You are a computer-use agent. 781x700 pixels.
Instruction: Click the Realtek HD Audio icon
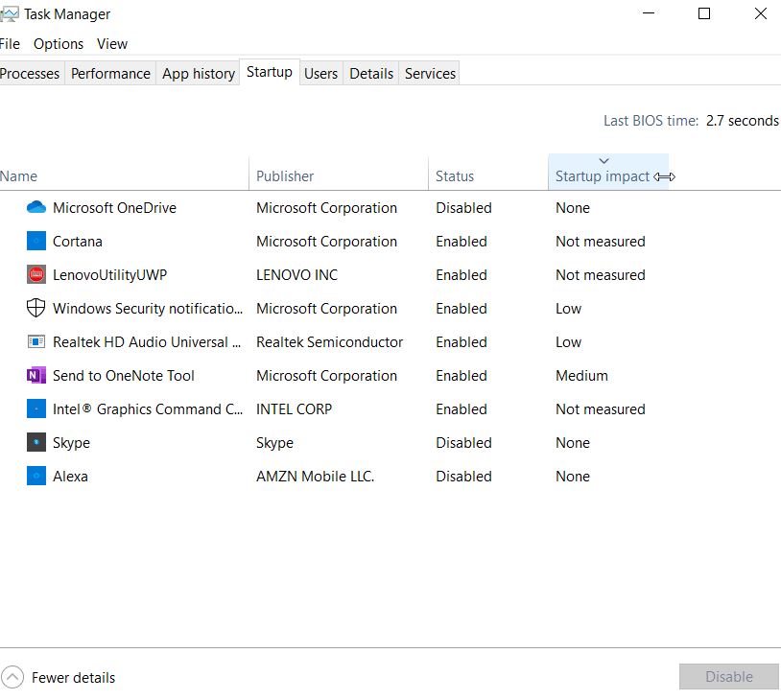point(35,341)
